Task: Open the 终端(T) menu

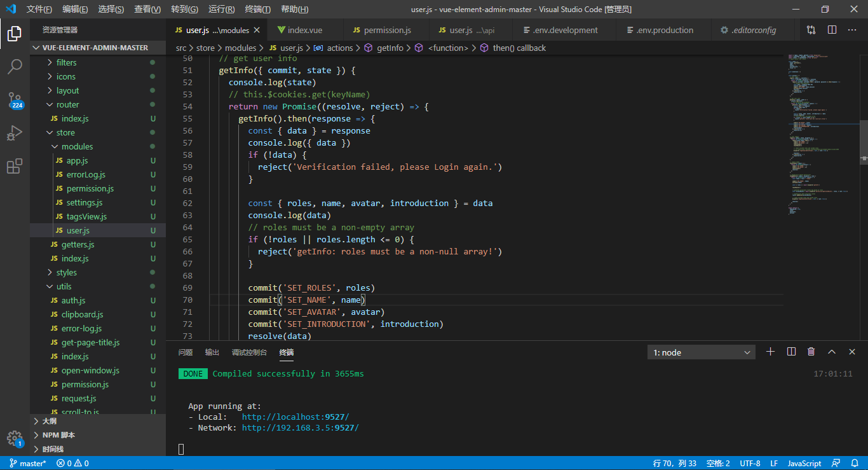Action: coord(257,9)
